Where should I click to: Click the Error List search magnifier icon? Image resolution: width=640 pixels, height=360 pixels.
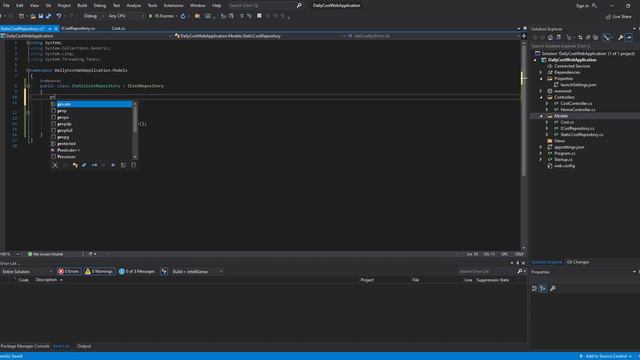coord(520,271)
